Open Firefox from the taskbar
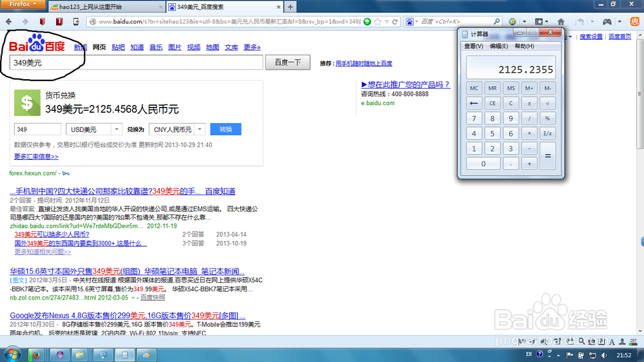The height and width of the screenshot is (362, 644). [36, 355]
